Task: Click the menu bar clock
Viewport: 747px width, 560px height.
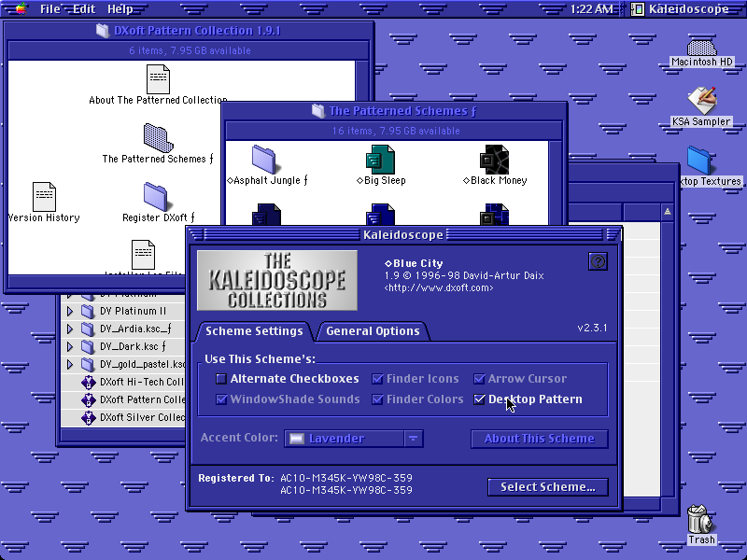Action: [591, 9]
